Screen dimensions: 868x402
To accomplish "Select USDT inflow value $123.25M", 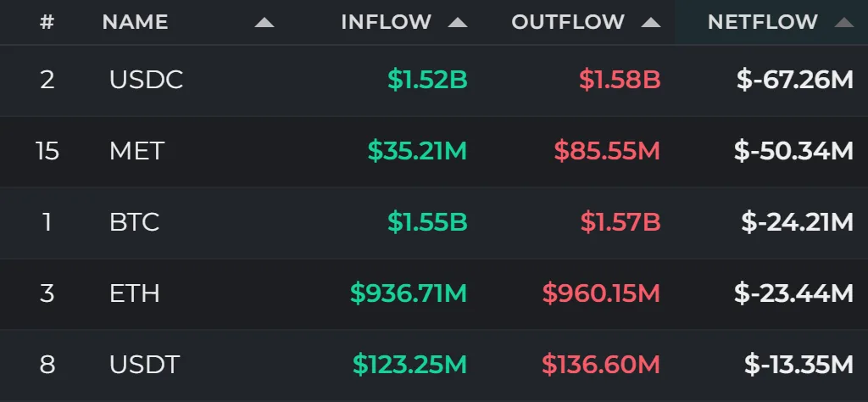I will [410, 365].
